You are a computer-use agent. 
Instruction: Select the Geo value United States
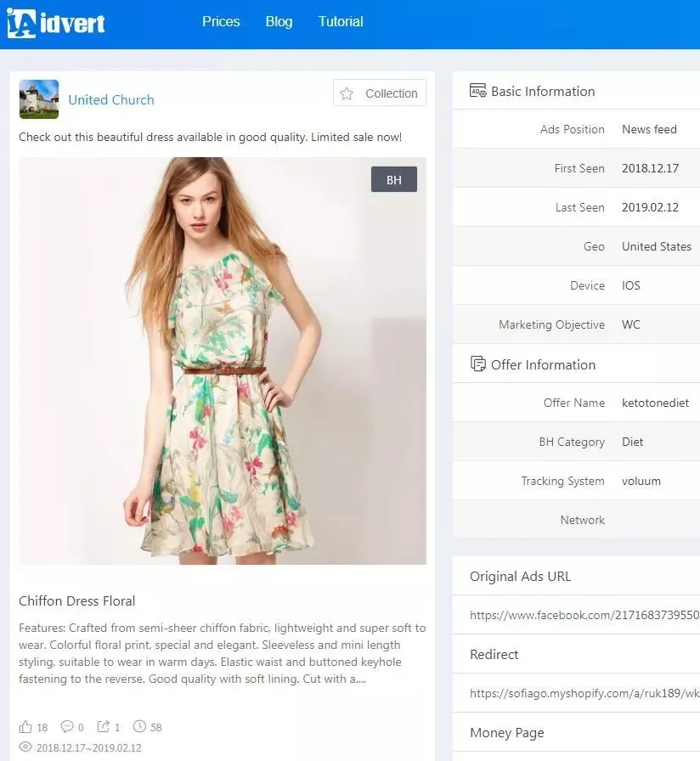point(657,246)
